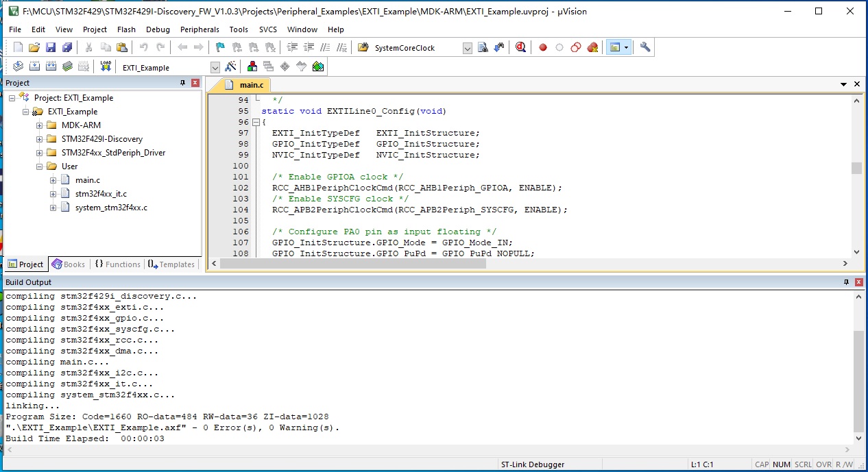Click the Translate current file icon
868x472 pixels.
[18, 66]
